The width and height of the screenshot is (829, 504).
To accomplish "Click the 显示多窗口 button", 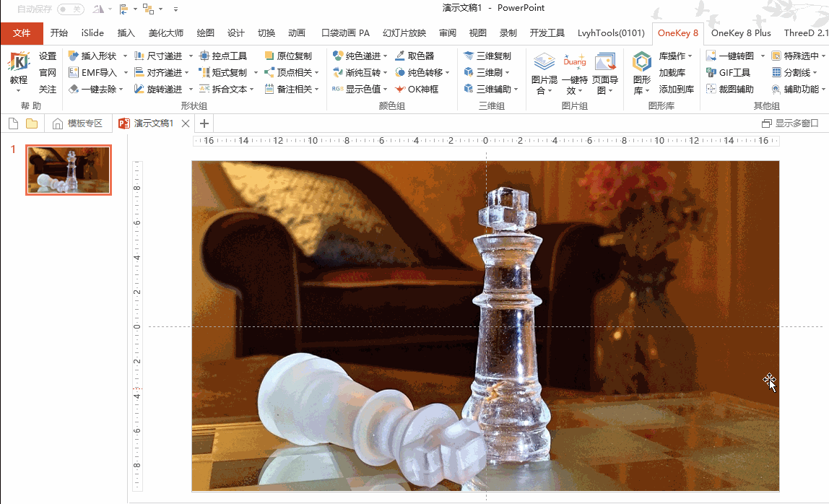I will (790, 123).
